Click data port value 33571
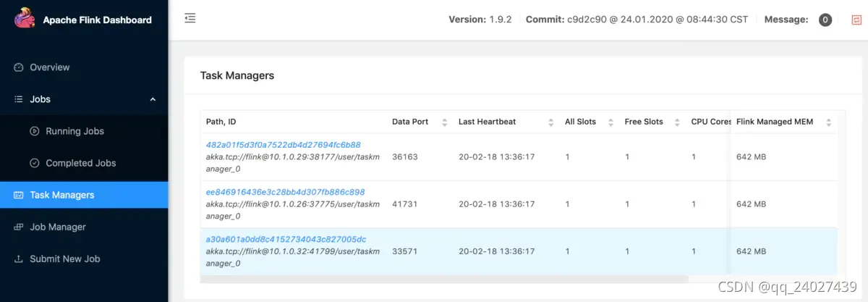 pyautogui.click(x=404, y=251)
